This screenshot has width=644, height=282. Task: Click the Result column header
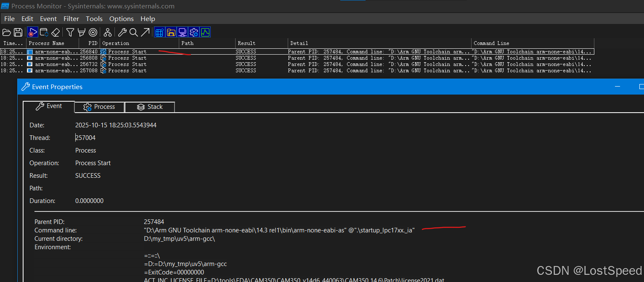[x=261, y=43]
